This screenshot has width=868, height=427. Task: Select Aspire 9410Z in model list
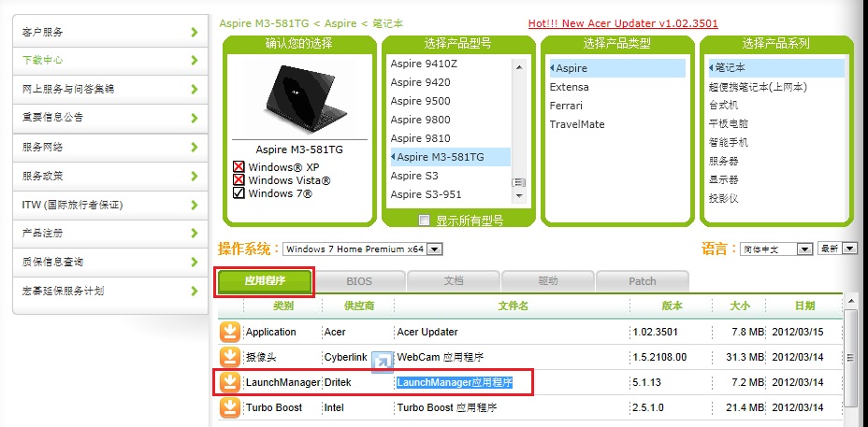tap(424, 64)
